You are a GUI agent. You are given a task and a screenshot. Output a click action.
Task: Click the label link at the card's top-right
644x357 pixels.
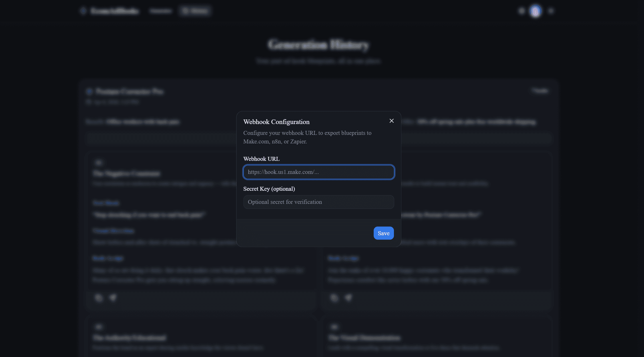540,91
